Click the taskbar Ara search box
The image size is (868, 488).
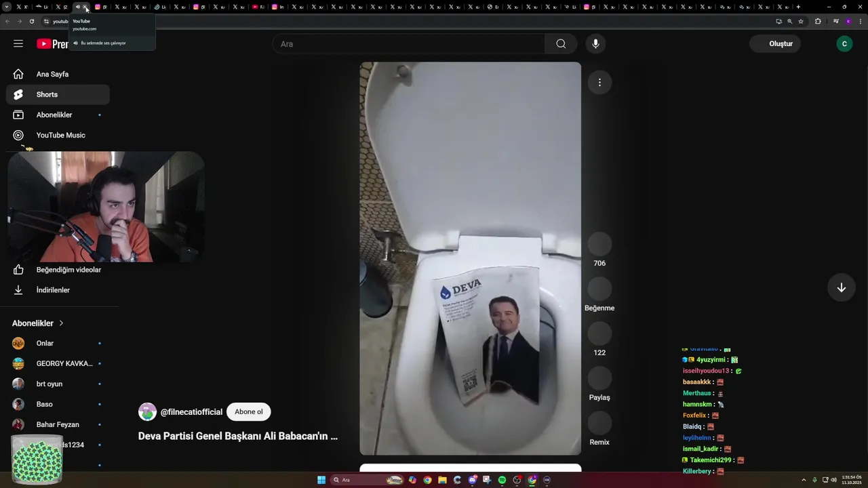click(x=367, y=480)
